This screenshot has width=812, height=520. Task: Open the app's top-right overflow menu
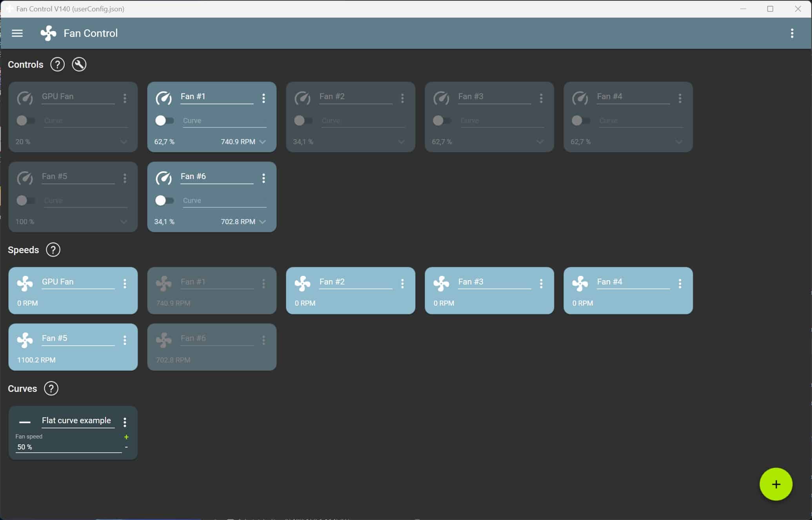click(x=792, y=33)
